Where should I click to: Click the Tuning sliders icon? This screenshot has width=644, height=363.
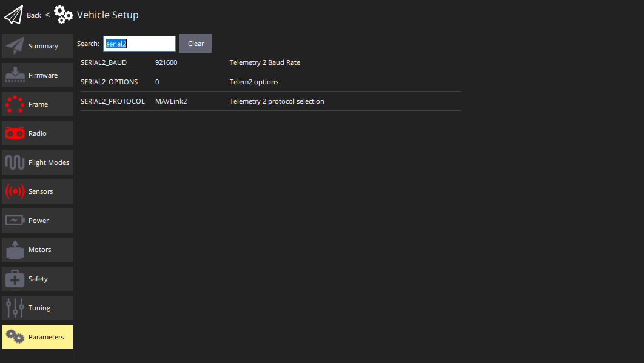pos(15,308)
